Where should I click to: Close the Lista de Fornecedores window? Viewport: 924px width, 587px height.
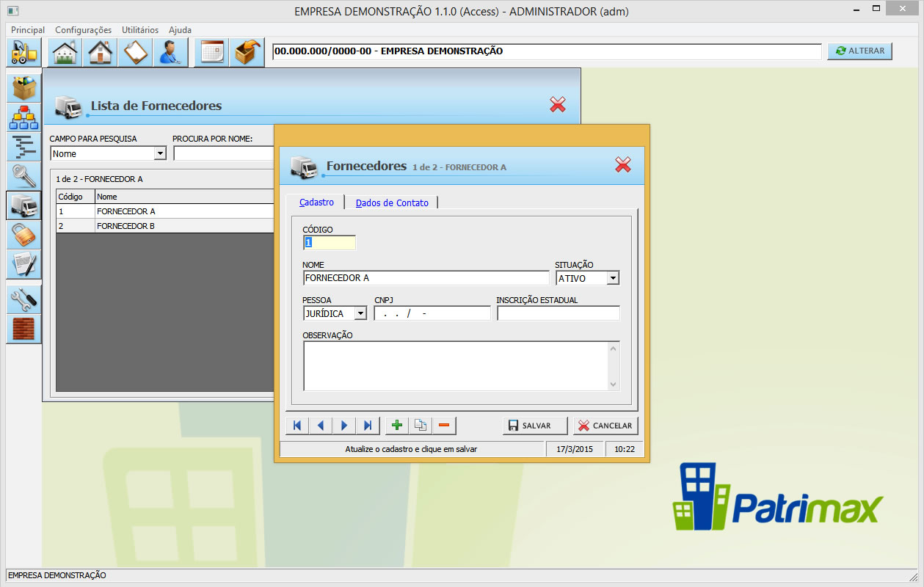pos(558,105)
